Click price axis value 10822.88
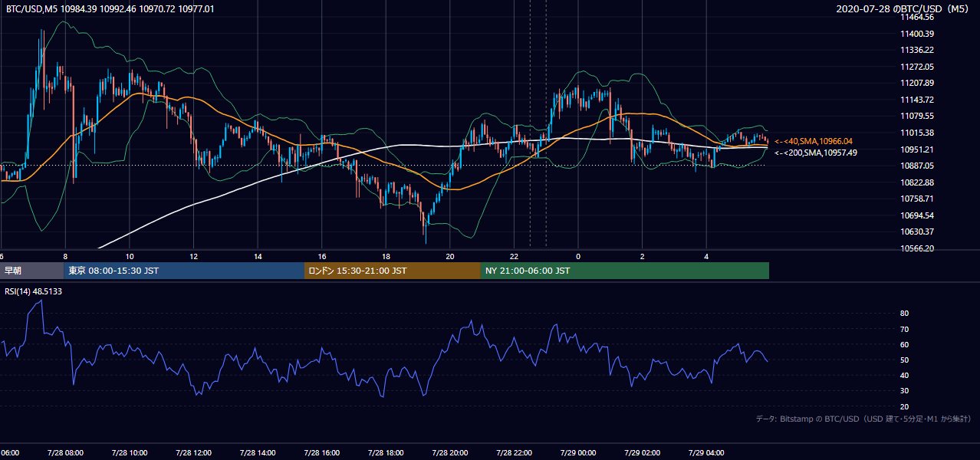This screenshot has height=460, width=980. point(917,182)
